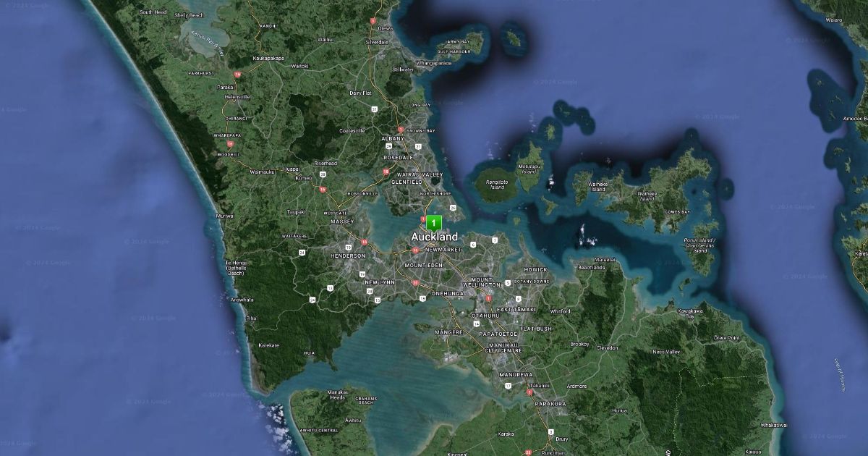Viewport: 868px width, 456px height.
Task: Click the route 1 shield near Orewa
Action: (x=373, y=21)
